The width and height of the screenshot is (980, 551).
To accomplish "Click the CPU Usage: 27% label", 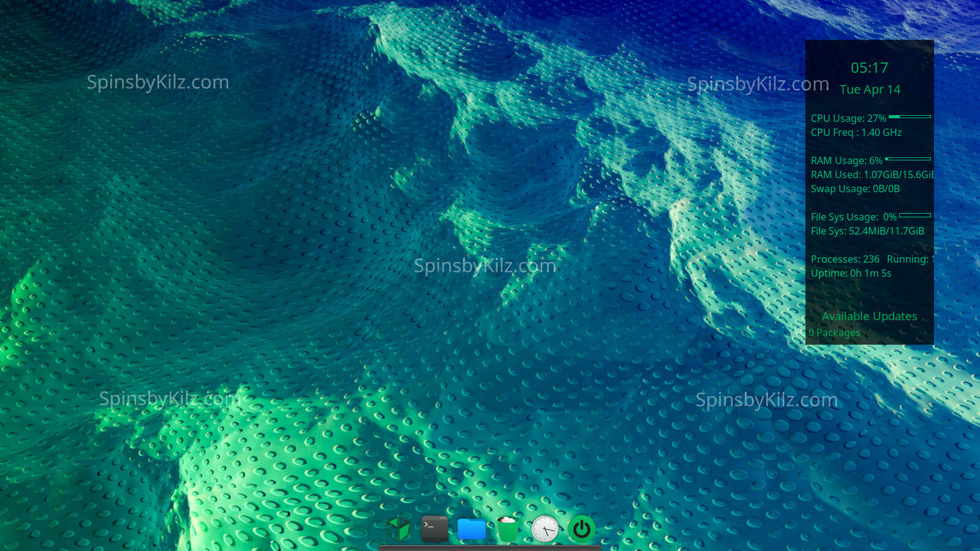I will tap(848, 118).
